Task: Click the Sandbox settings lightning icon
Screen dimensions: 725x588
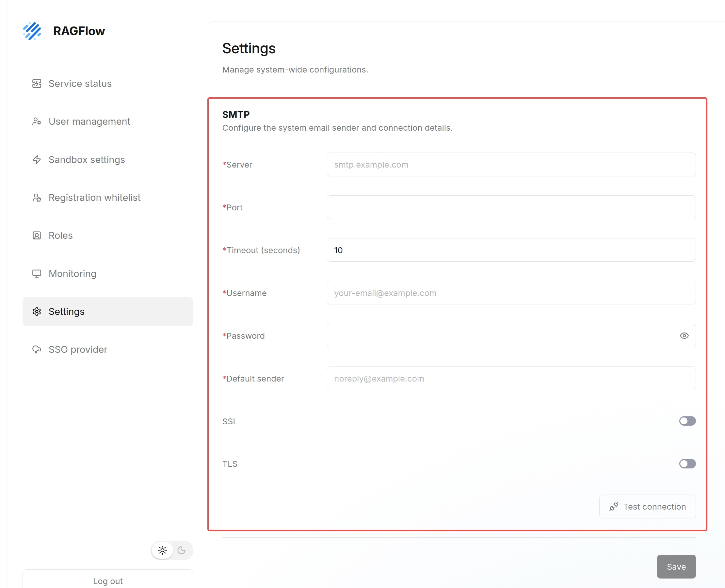Action: pyautogui.click(x=37, y=159)
